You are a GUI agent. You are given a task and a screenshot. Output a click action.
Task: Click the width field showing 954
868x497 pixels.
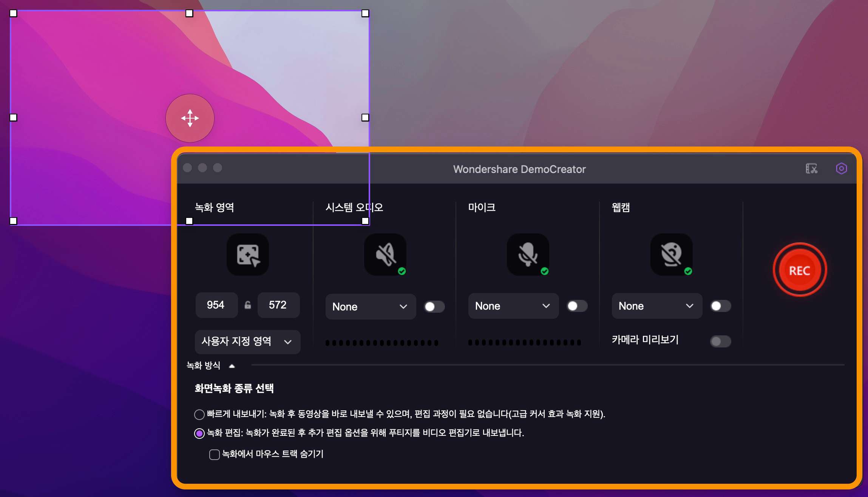(x=216, y=305)
